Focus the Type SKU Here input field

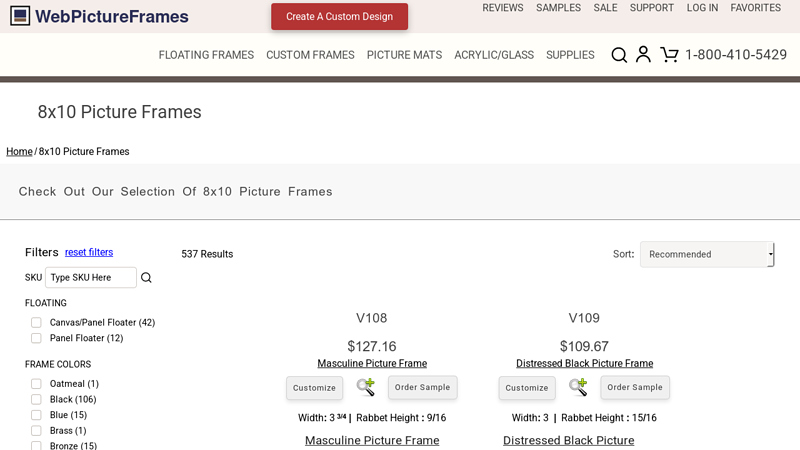91,278
